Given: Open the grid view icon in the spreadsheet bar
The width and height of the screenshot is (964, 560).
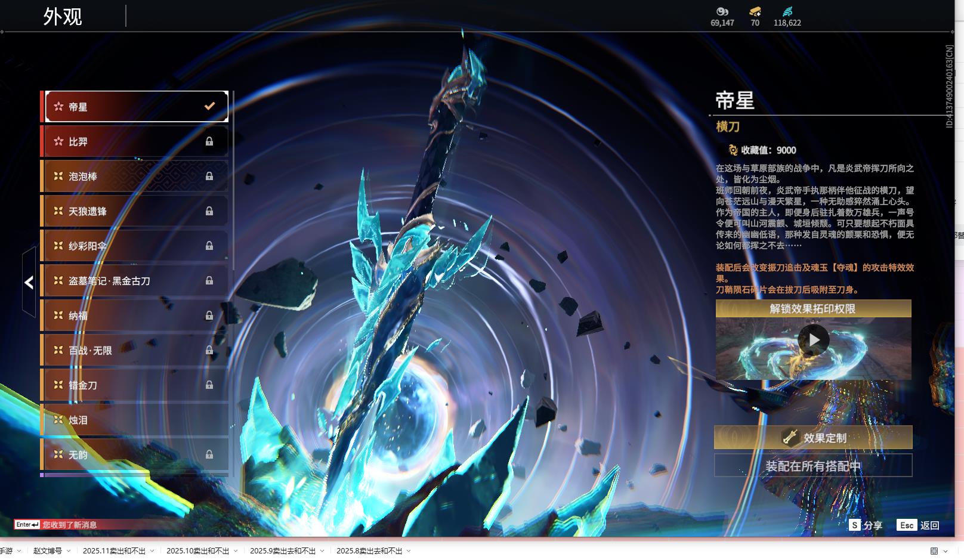Looking at the screenshot, I should tap(934, 551).
